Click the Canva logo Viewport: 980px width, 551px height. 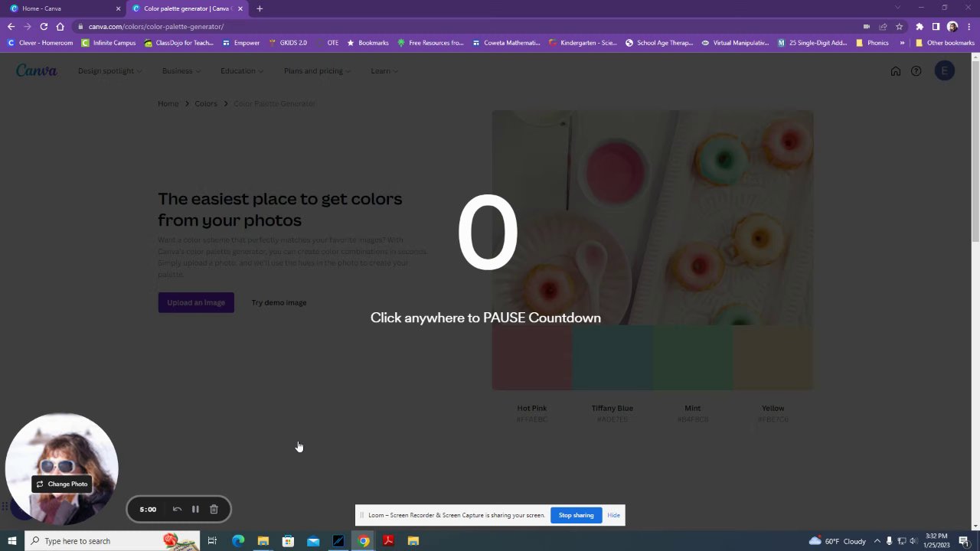click(x=37, y=71)
